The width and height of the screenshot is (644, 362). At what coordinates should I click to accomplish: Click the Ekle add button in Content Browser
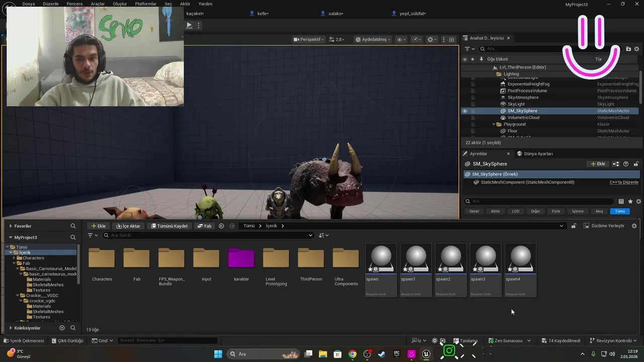99,226
